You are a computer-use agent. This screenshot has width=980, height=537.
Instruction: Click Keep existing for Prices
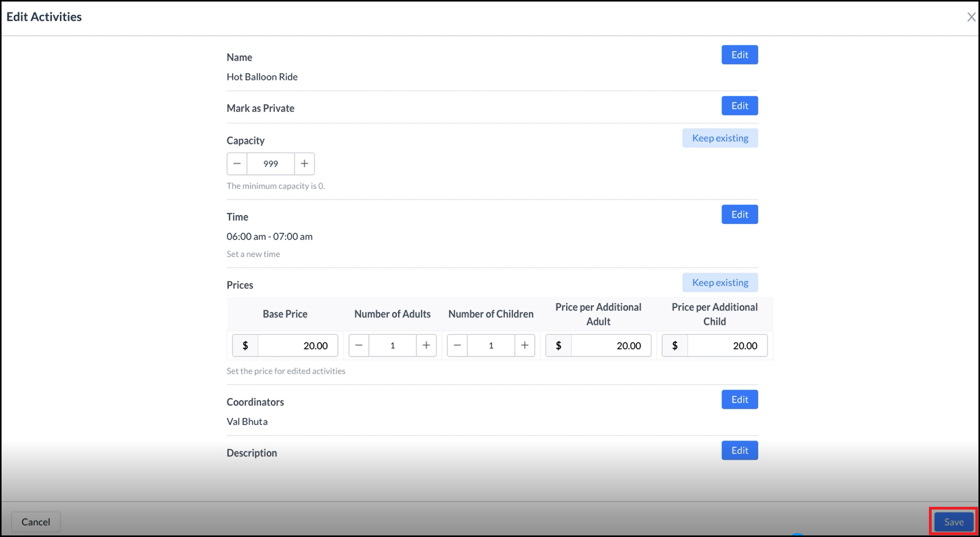(x=720, y=282)
